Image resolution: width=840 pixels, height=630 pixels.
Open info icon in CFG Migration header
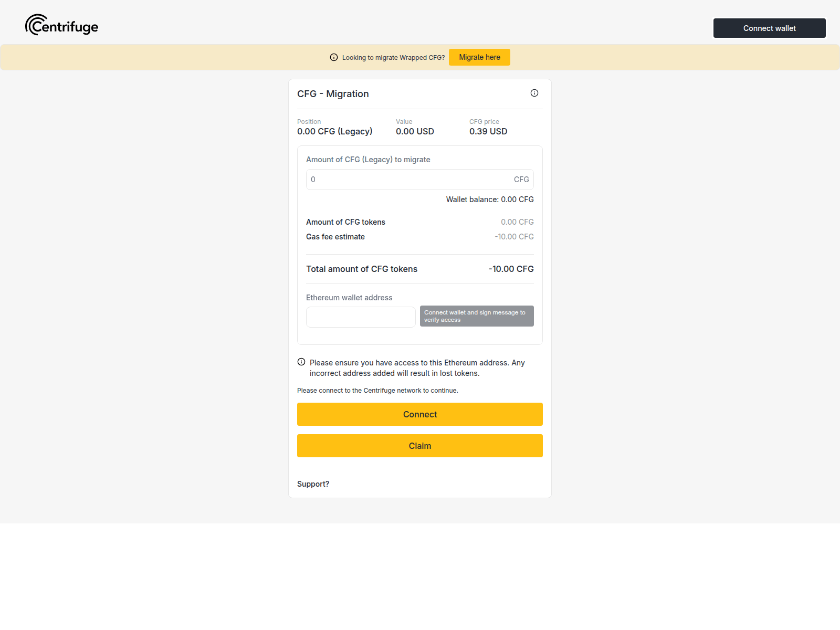(534, 93)
